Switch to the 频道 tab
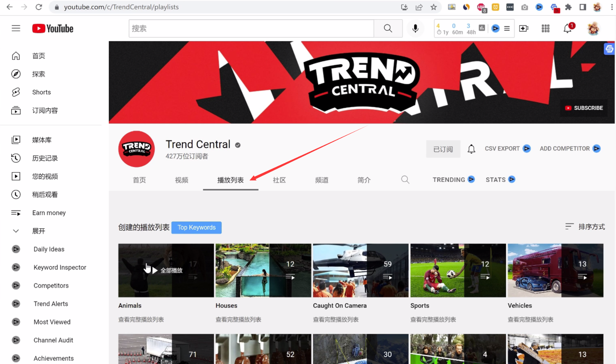Viewport: 616px width, 364px height. coord(322,180)
